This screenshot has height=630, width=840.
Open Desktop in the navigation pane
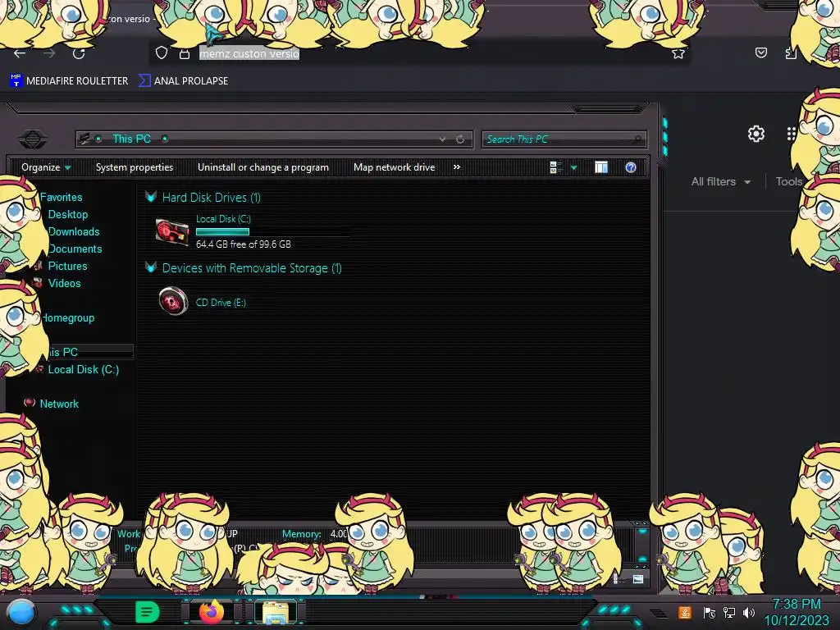coord(68,214)
